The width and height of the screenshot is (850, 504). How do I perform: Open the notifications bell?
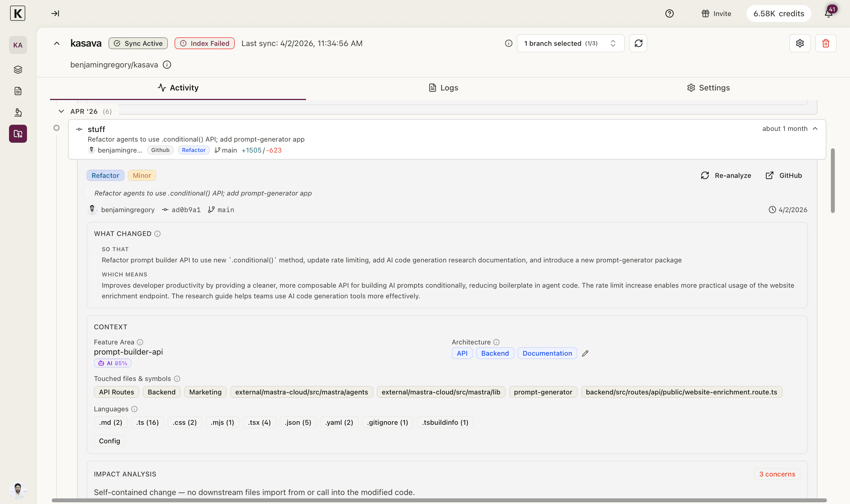click(829, 13)
